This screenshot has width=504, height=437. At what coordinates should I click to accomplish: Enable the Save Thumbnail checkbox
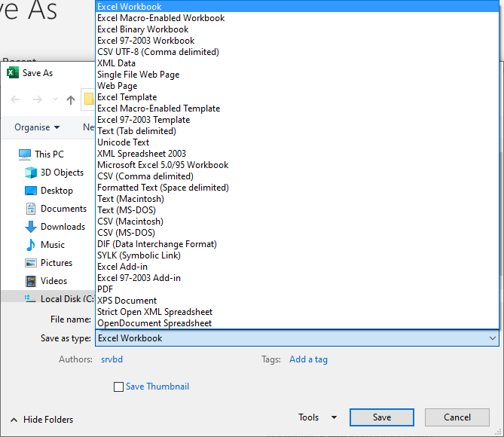click(118, 387)
